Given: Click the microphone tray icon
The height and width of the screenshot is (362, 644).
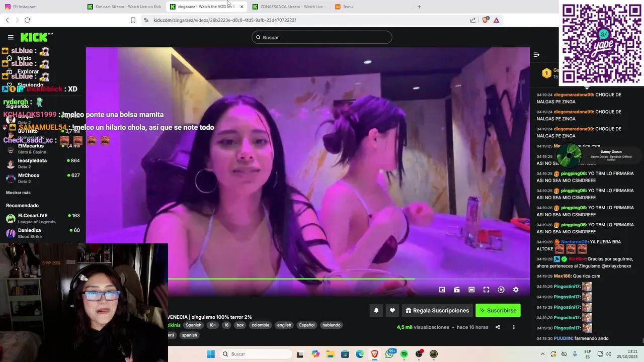Looking at the screenshot, I should 575,354.
